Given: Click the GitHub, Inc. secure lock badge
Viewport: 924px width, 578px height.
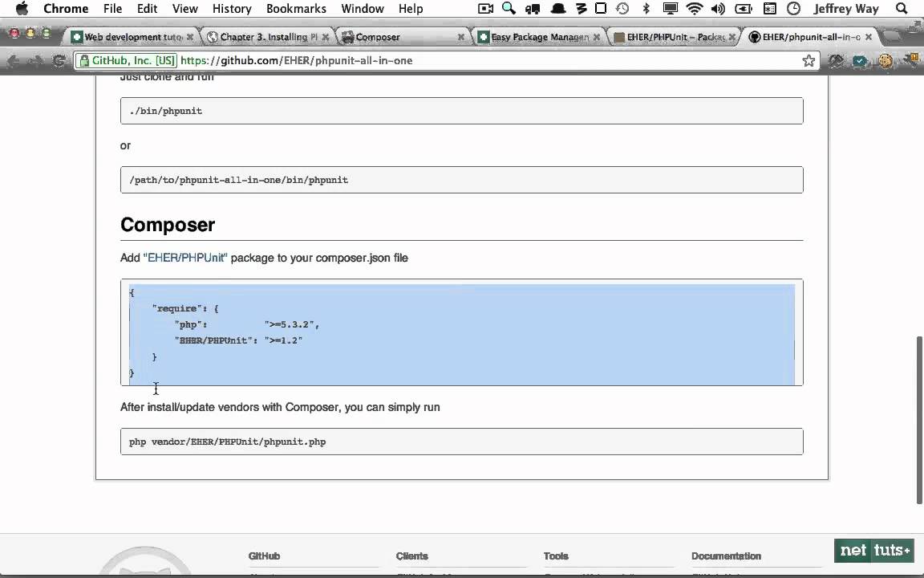Looking at the screenshot, I should coord(127,61).
